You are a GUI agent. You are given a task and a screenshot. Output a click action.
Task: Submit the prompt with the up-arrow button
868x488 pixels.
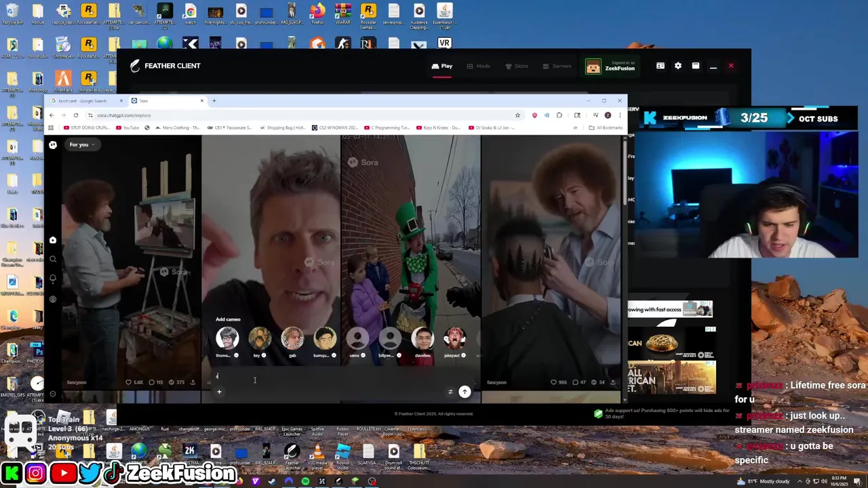465,392
